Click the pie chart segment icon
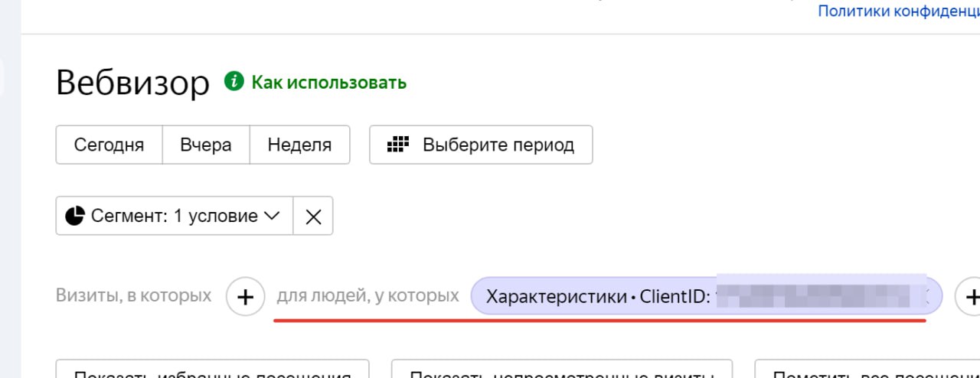The width and height of the screenshot is (980, 378). point(74,216)
